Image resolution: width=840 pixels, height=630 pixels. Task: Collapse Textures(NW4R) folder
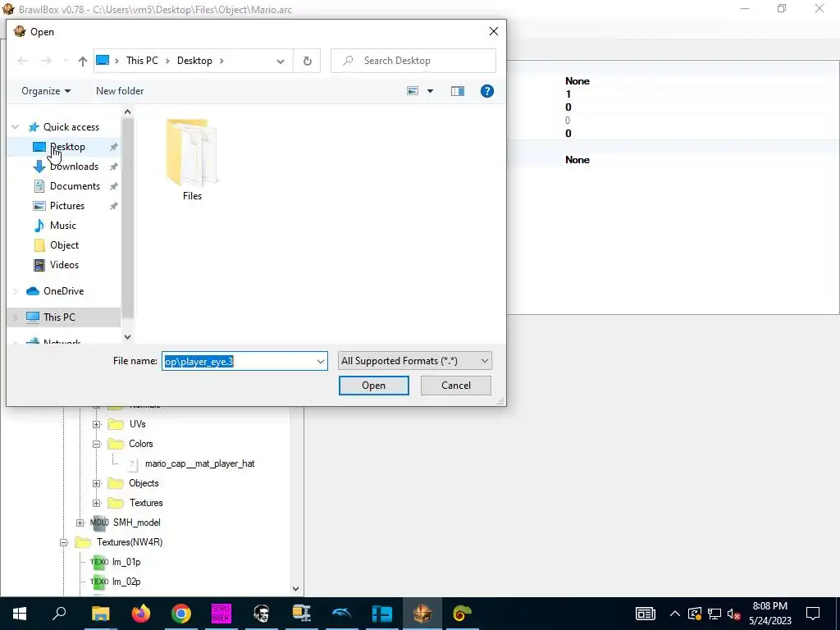[x=63, y=543]
